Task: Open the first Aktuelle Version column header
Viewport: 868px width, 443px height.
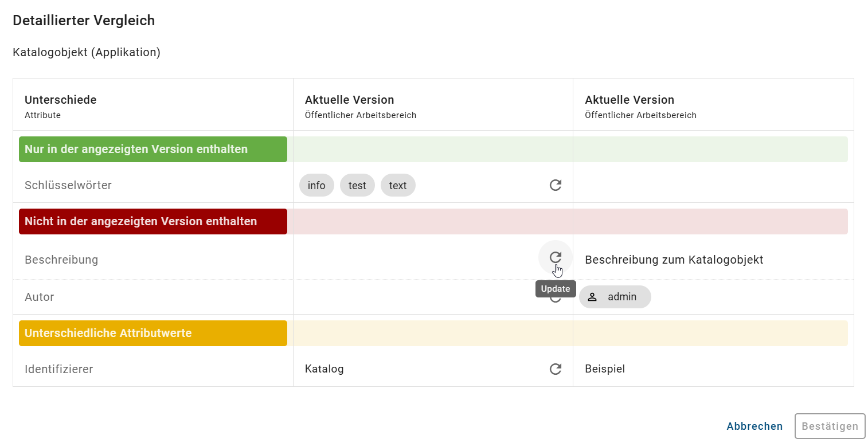Action: (349, 100)
